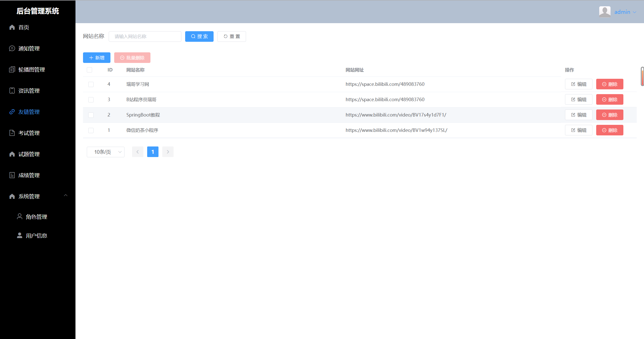Select page 1 in pagination
Viewport: 644px width, 339px height.
point(153,152)
